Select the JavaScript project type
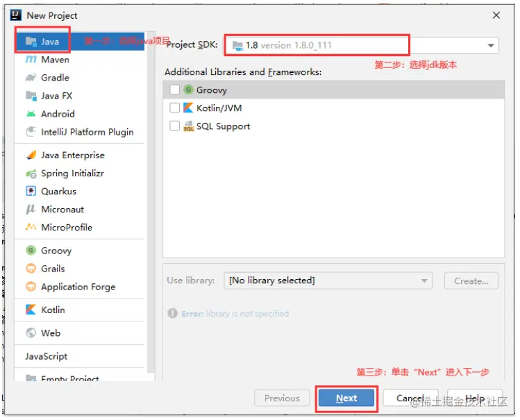 coord(80,356)
